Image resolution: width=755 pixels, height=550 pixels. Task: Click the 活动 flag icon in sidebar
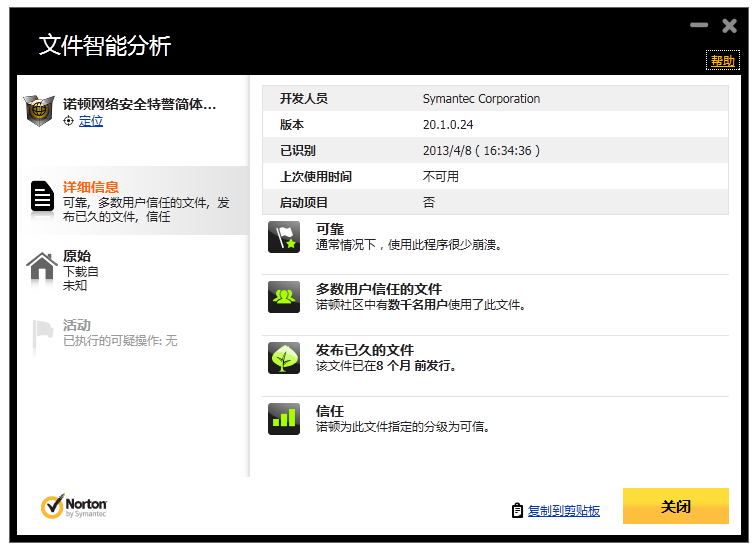[41, 335]
